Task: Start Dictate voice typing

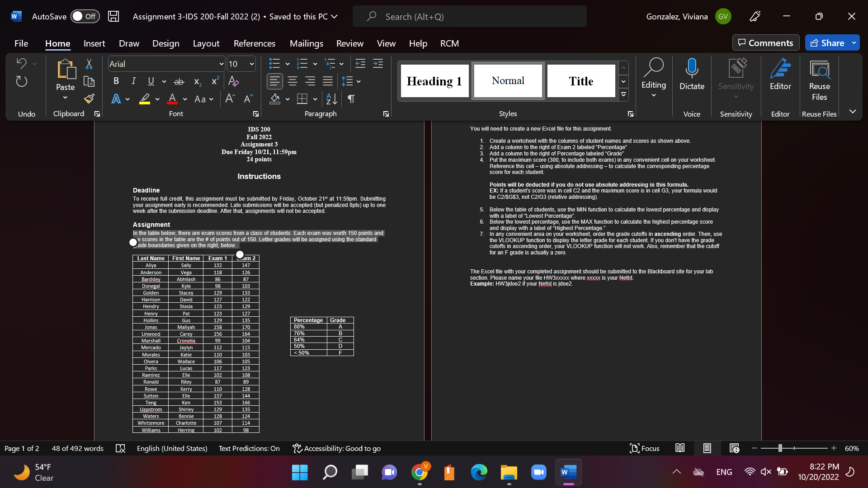Action: pyautogui.click(x=691, y=75)
